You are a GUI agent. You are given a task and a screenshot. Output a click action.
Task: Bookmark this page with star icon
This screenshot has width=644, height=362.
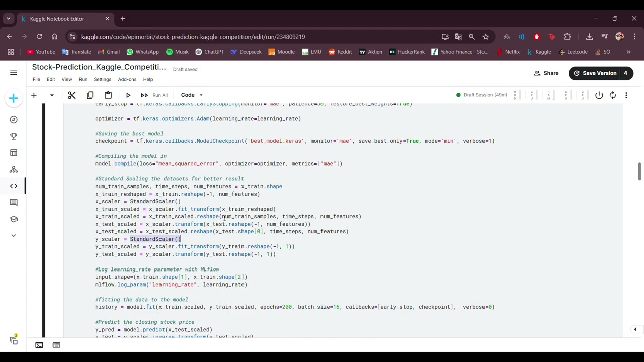pyautogui.click(x=486, y=37)
